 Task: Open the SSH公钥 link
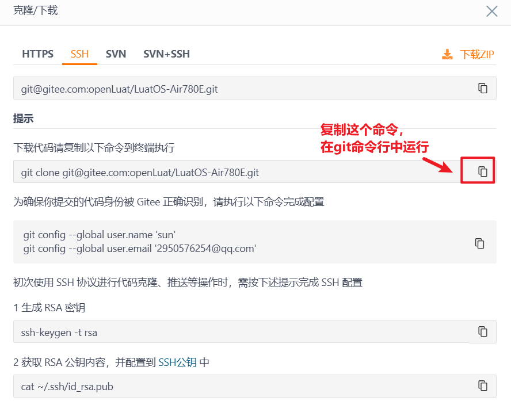(x=177, y=362)
